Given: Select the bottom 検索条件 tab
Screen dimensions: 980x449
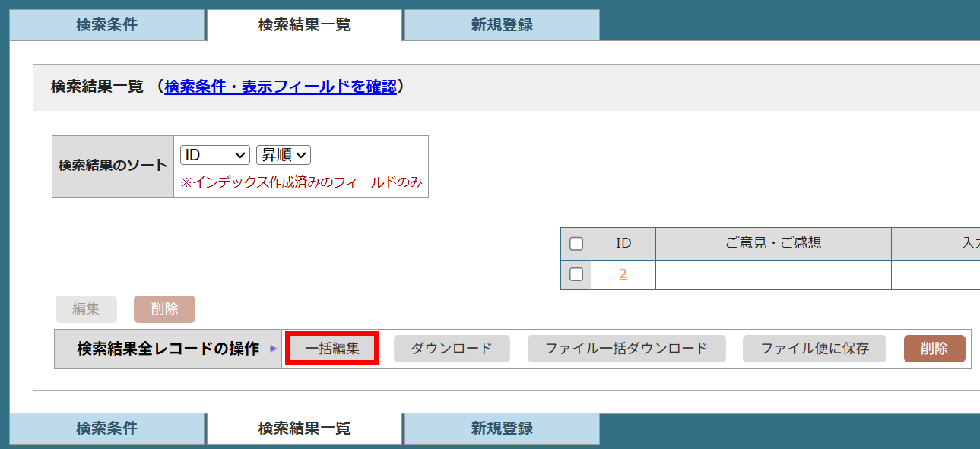Looking at the screenshot, I should (106, 428).
